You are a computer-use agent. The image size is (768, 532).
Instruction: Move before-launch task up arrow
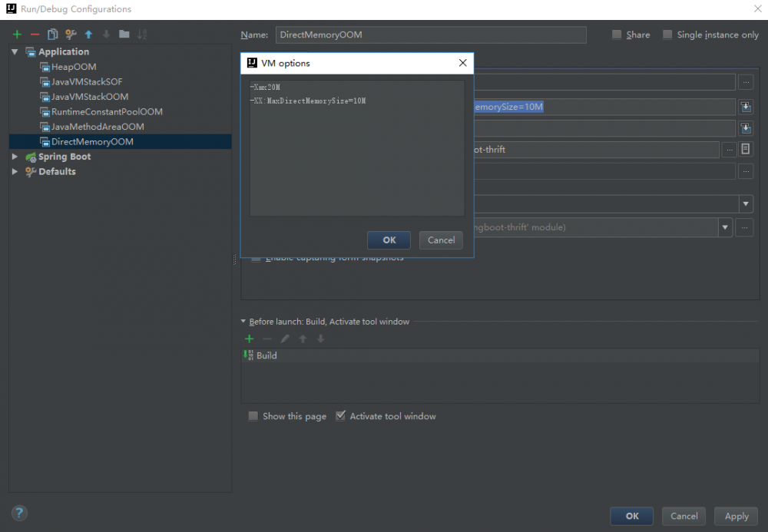303,339
